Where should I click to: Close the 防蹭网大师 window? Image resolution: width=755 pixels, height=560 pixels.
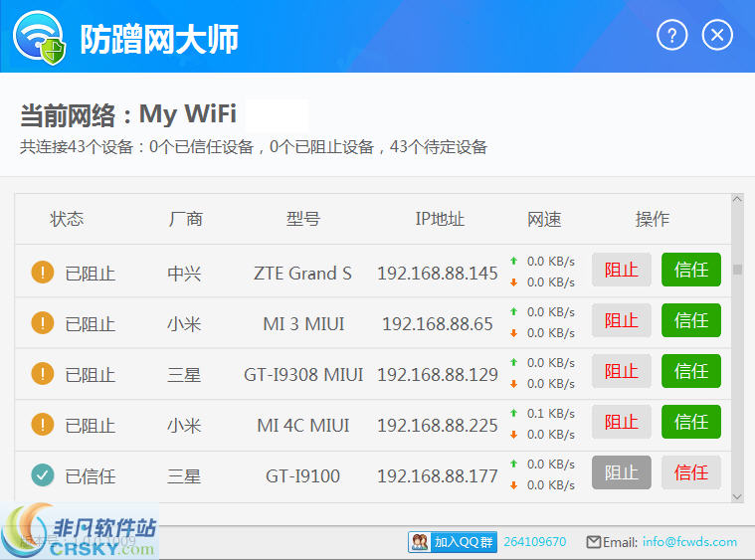pyautogui.click(x=717, y=35)
